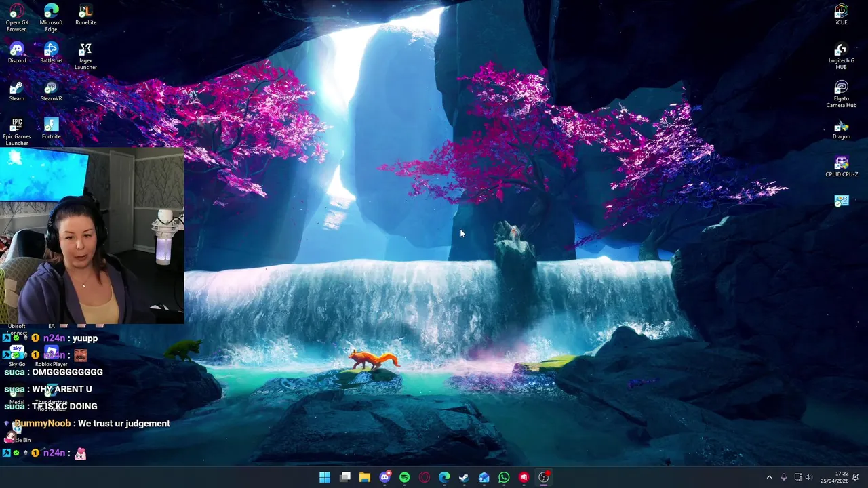Image resolution: width=868 pixels, height=488 pixels.
Task: Launch Microsoft Edge from the desktop
Action: coord(52,18)
